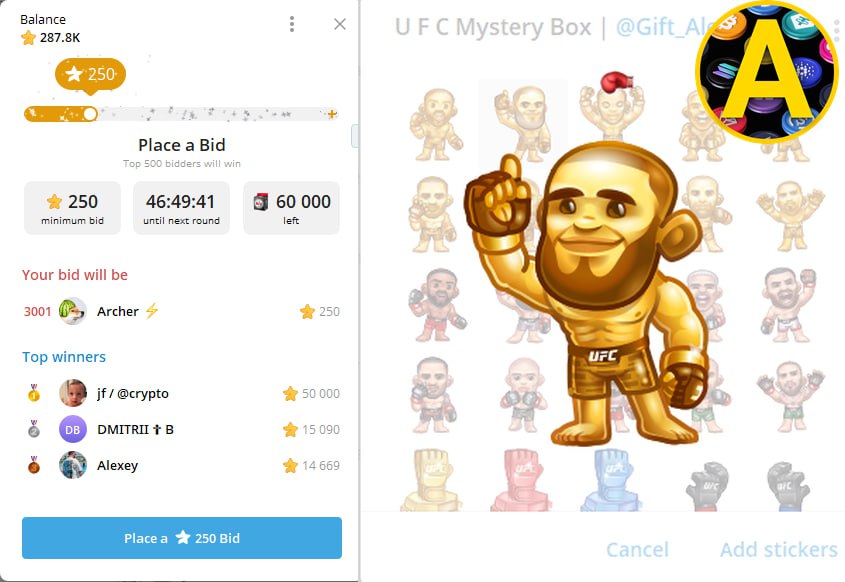Click the round A coin channel avatar

[767, 71]
